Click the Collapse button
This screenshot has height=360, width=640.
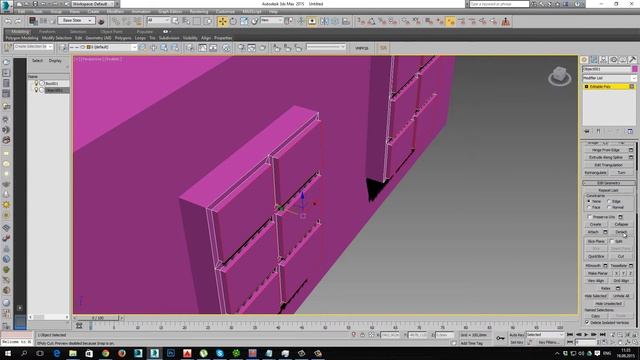pyautogui.click(x=621, y=224)
